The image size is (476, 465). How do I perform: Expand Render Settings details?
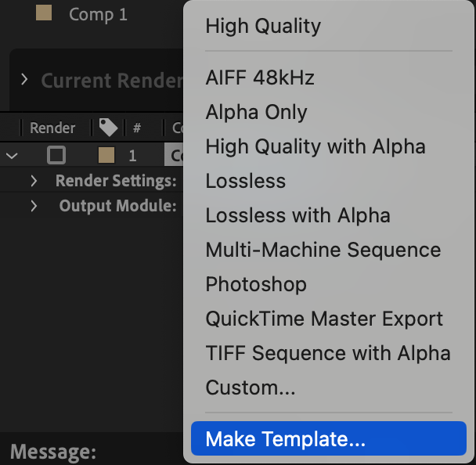click(x=34, y=181)
